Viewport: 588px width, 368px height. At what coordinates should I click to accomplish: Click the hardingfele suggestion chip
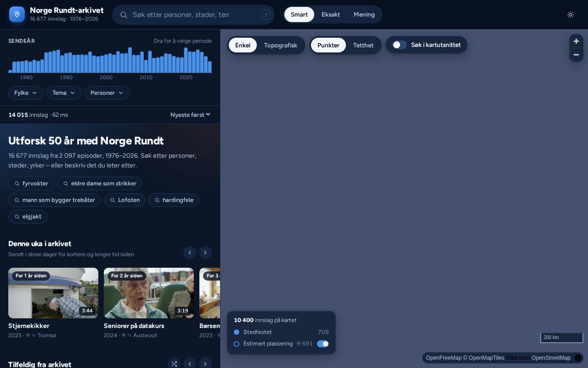tap(174, 200)
